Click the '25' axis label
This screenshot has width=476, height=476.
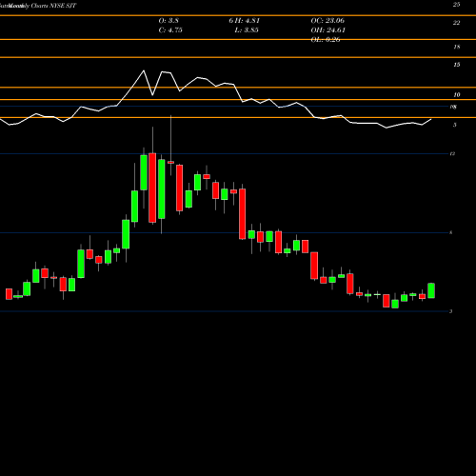tap(456, 5)
